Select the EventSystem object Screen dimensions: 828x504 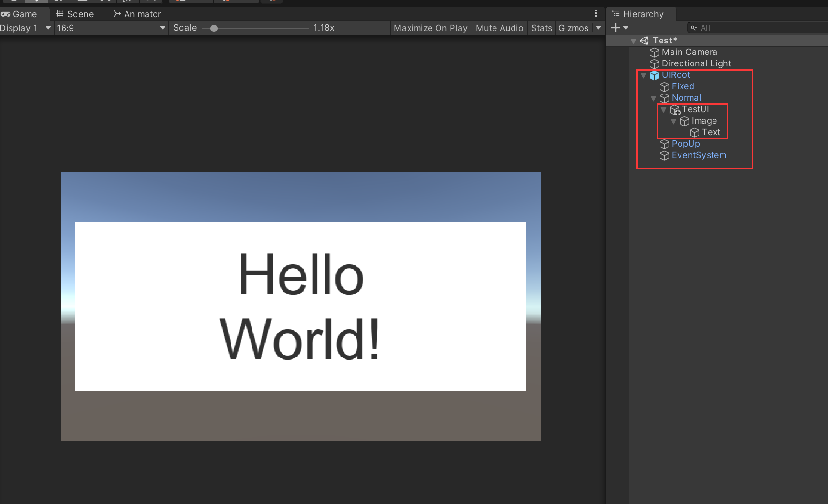click(x=699, y=155)
